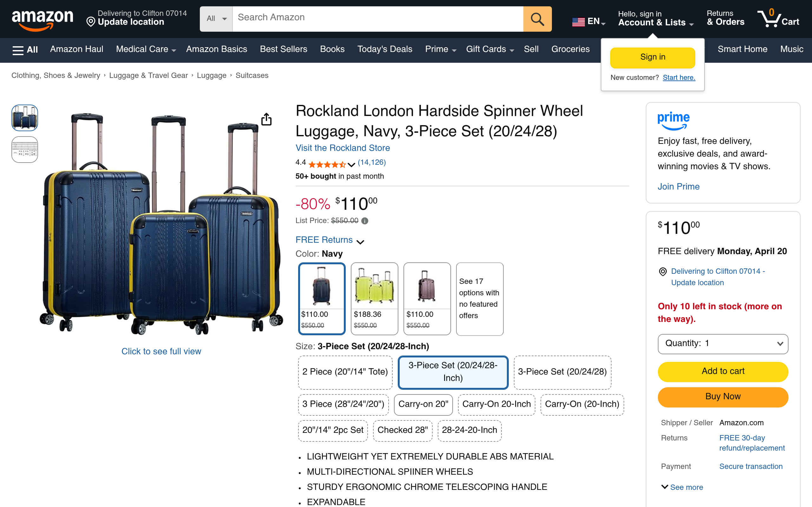Choose the Checked 28" size option
Viewport: 812px width, 507px height.
point(402,430)
